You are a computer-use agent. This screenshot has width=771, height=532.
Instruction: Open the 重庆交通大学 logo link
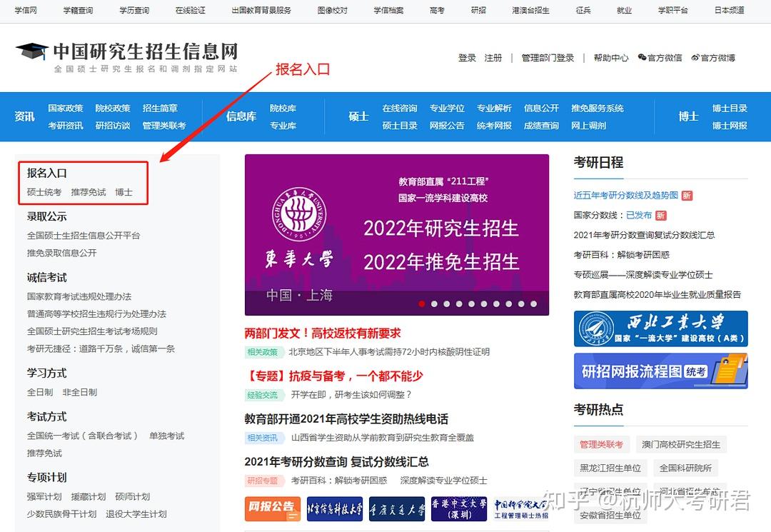397,508
